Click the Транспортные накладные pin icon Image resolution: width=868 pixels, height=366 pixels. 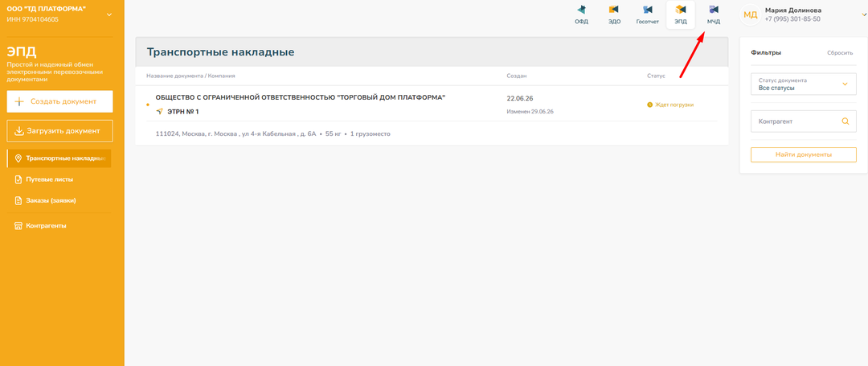[x=18, y=158]
